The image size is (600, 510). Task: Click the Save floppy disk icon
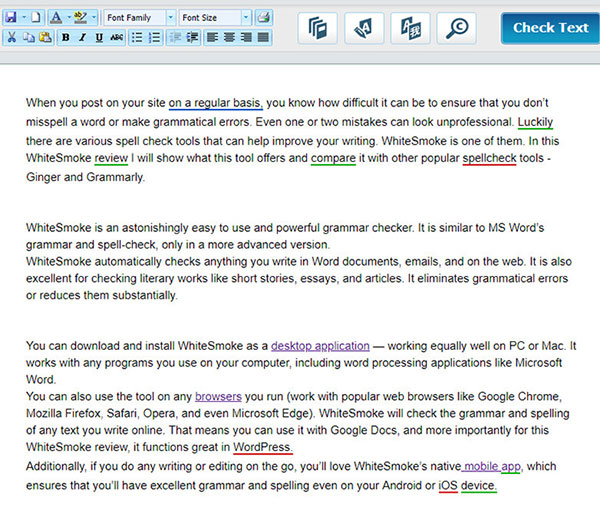(11, 17)
